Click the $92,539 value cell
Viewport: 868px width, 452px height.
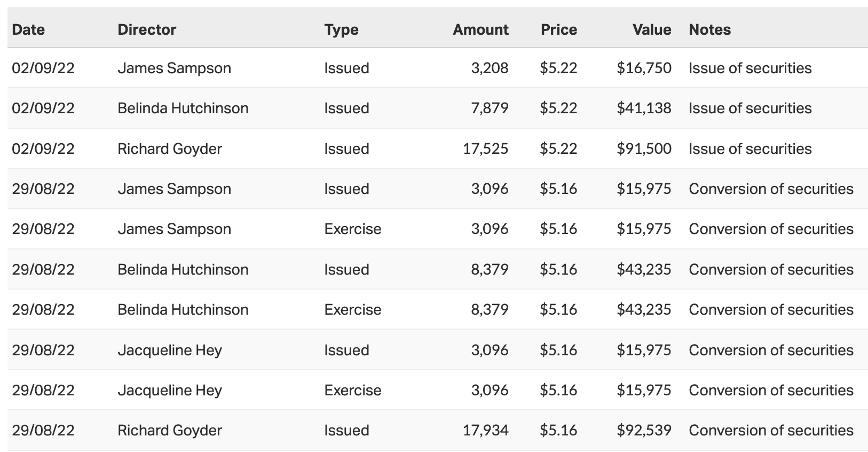point(644,430)
